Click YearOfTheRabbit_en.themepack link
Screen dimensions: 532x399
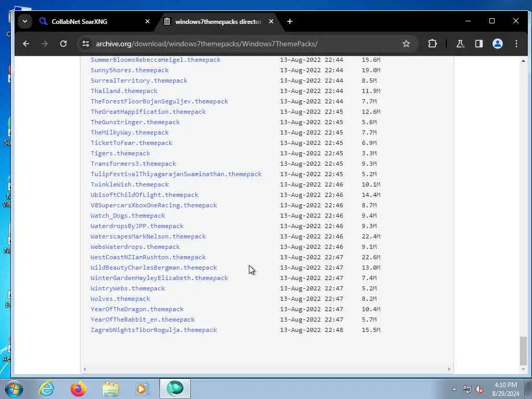(142, 320)
